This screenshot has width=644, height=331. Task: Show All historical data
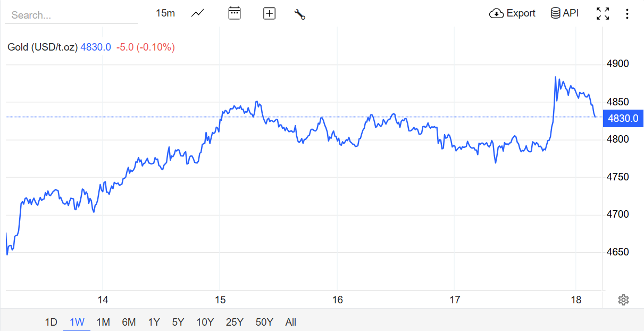pos(291,322)
